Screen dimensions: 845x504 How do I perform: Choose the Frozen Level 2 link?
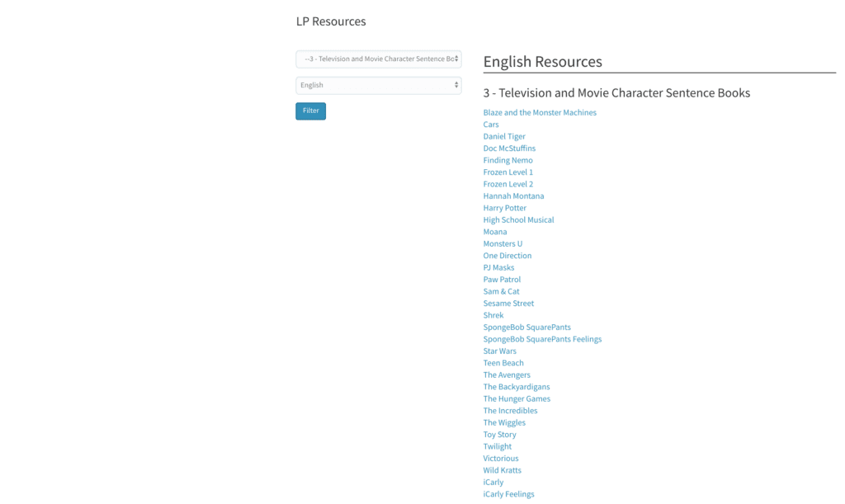click(x=507, y=185)
